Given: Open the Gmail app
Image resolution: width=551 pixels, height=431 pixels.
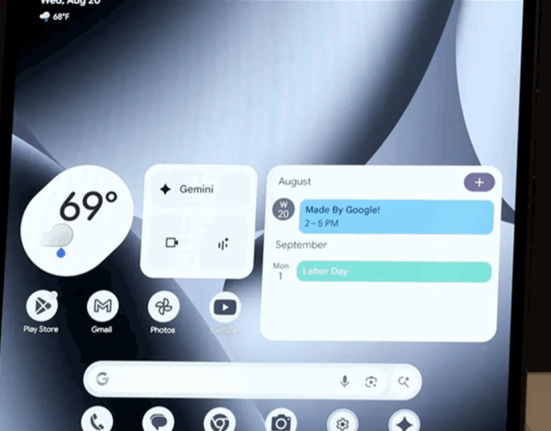Looking at the screenshot, I should coord(103,306).
